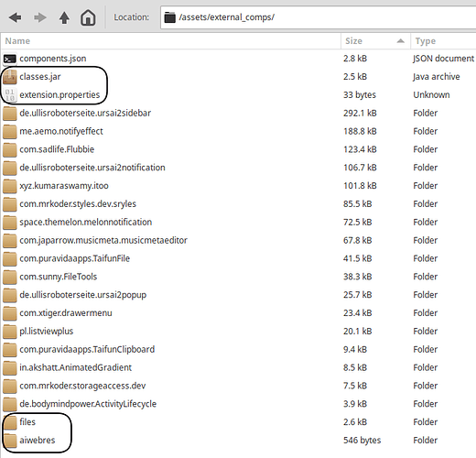Click the files folder icon

[10, 422]
